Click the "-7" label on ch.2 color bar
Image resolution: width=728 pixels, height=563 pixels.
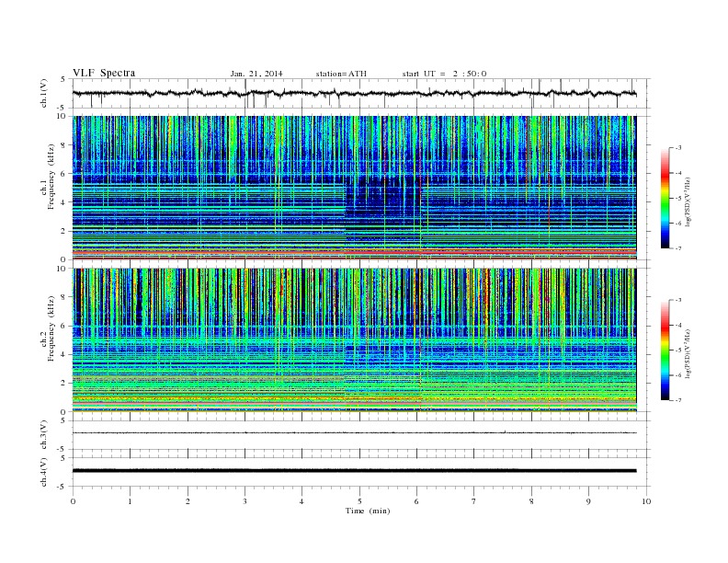[678, 400]
